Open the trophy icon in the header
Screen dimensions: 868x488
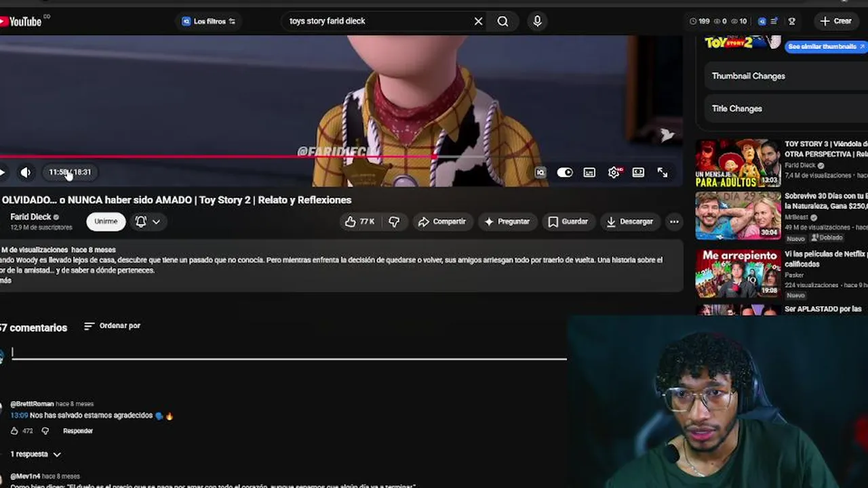[x=792, y=21]
